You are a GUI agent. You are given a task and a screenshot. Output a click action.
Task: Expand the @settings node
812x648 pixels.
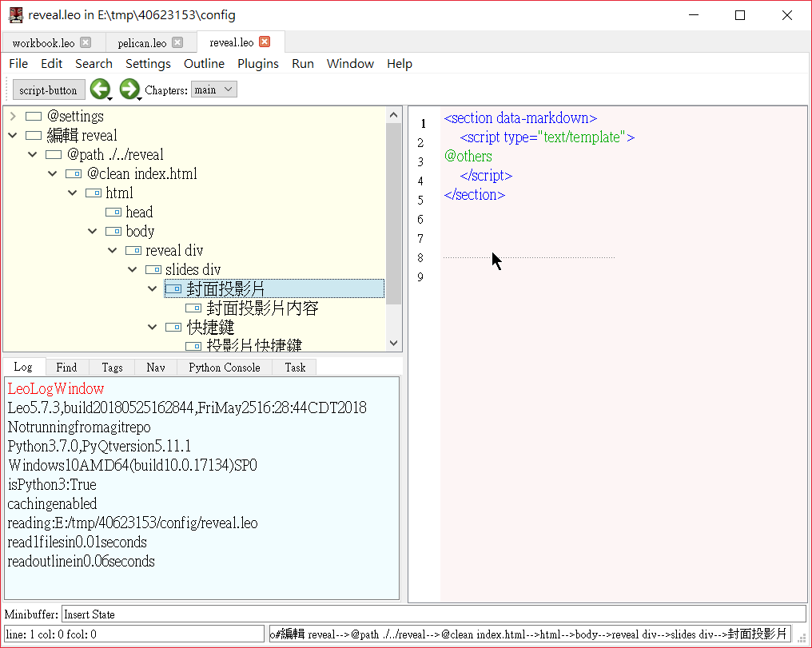[x=13, y=117]
